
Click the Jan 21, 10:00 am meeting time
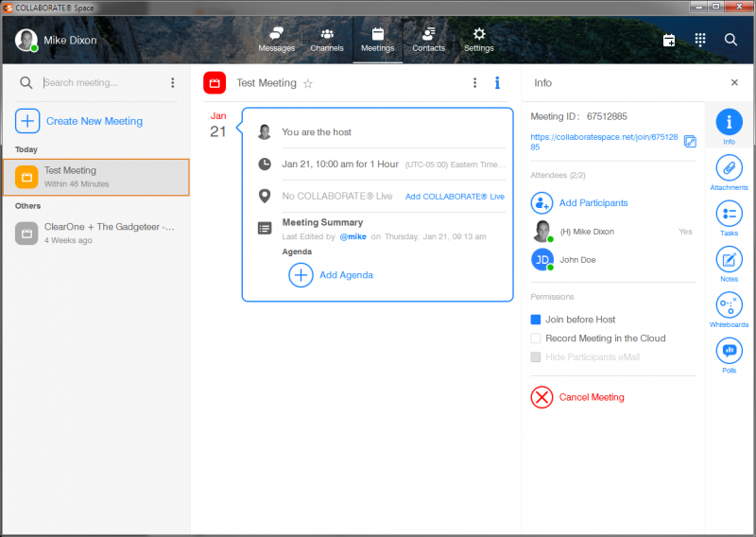[340, 165]
